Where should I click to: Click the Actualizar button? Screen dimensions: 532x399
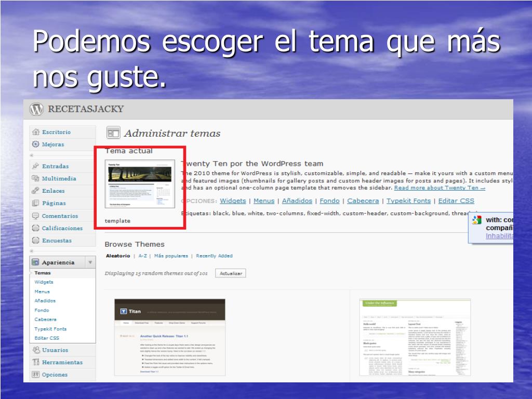pos(231,273)
